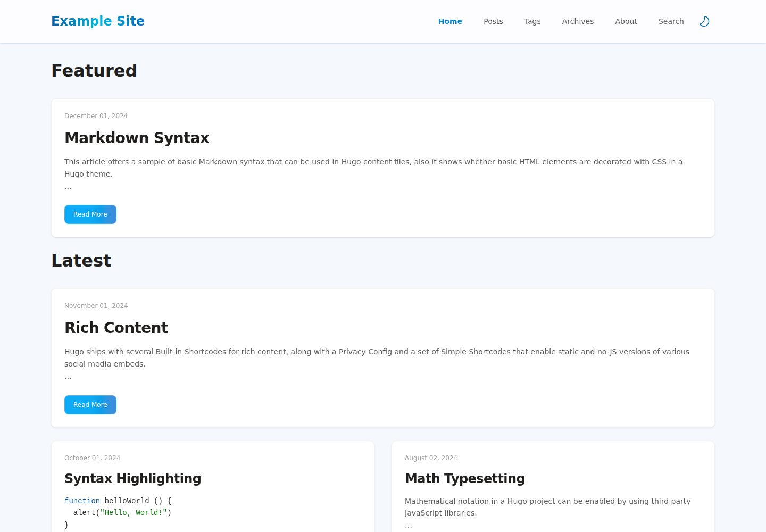Screen dimensions: 766x532
Task: Click the August 02, 2024 date
Action: (x=431, y=458)
